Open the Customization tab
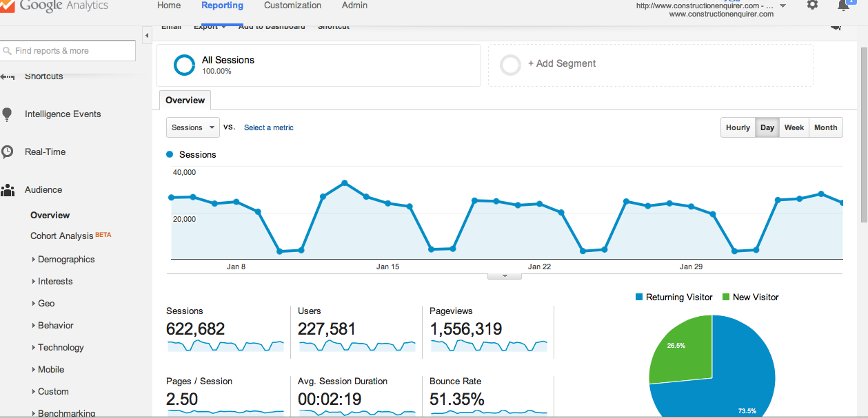Image resolution: width=868 pixels, height=418 pixels. click(292, 6)
